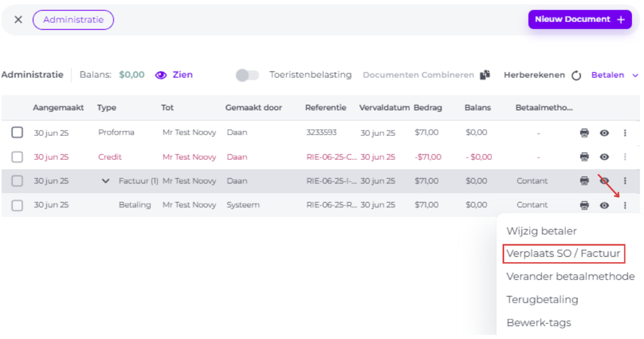Open three-dot menu on Factuur row
This screenshot has width=644, height=339.
[625, 181]
